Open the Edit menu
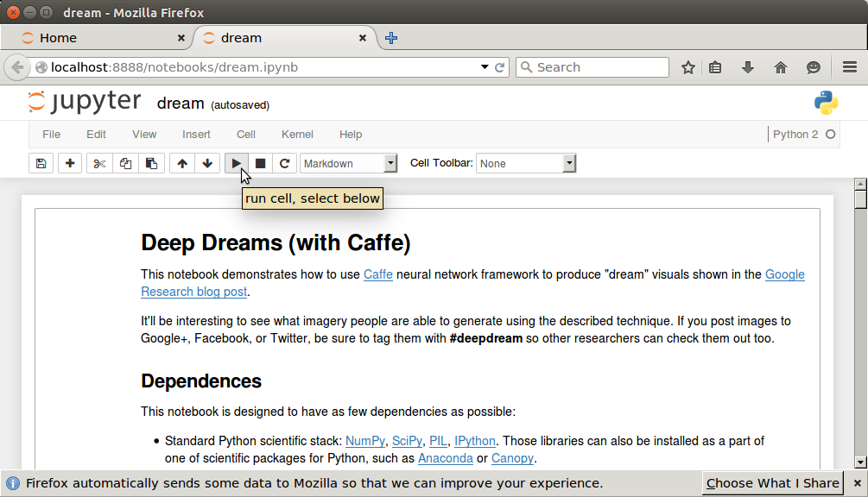The height and width of the screenshot is (497, 868). click(96, 135)
